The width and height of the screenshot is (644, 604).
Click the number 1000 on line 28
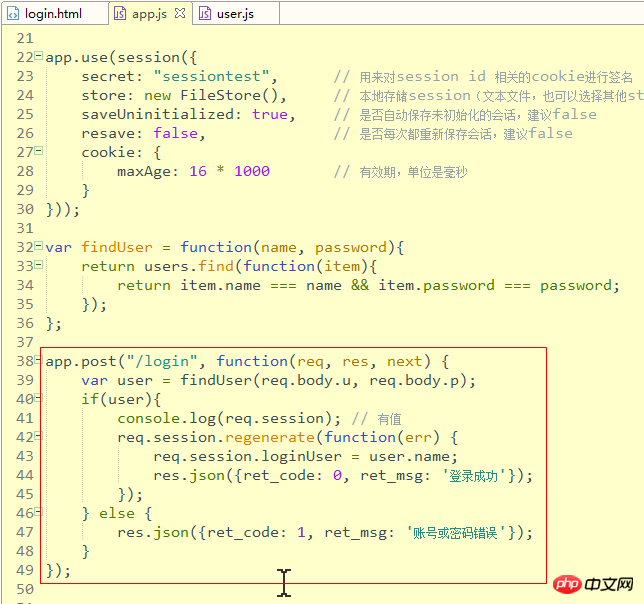(252, 171)
